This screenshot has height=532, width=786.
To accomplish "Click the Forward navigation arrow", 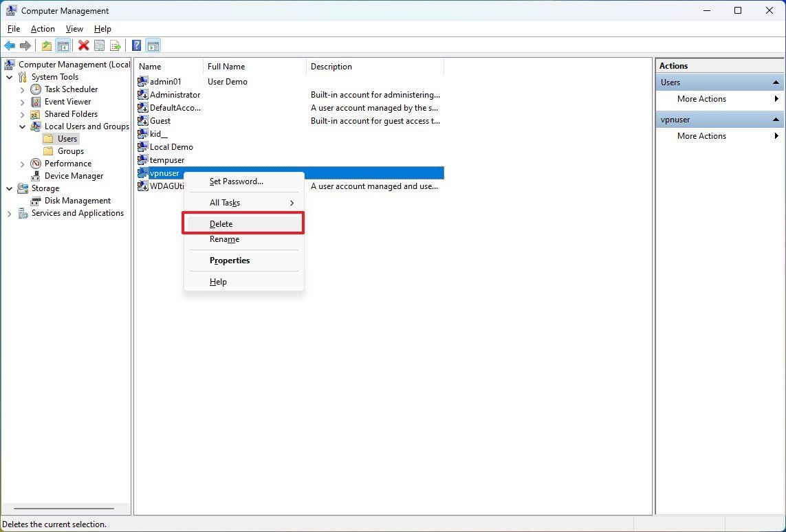I will [x=25, y=45].
